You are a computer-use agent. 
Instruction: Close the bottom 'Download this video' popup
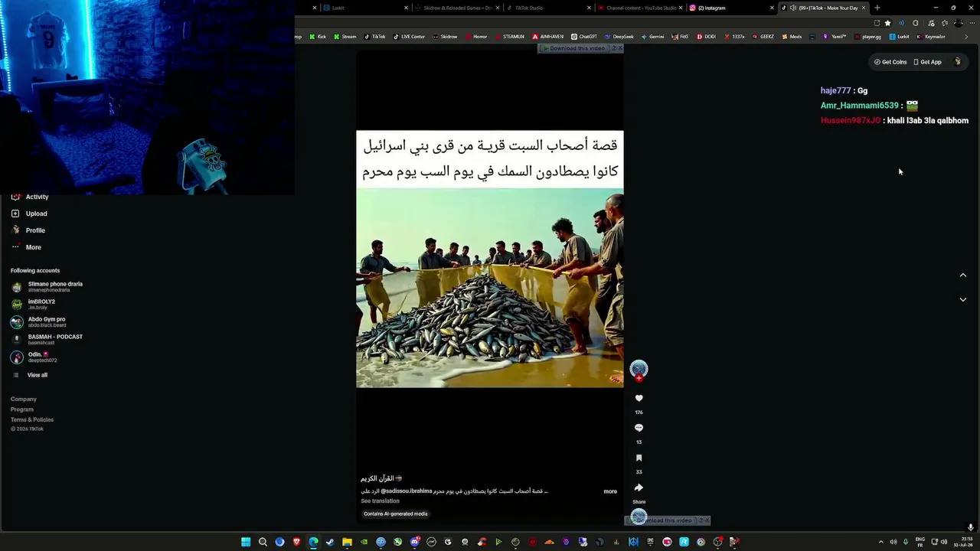click(707, 520)
